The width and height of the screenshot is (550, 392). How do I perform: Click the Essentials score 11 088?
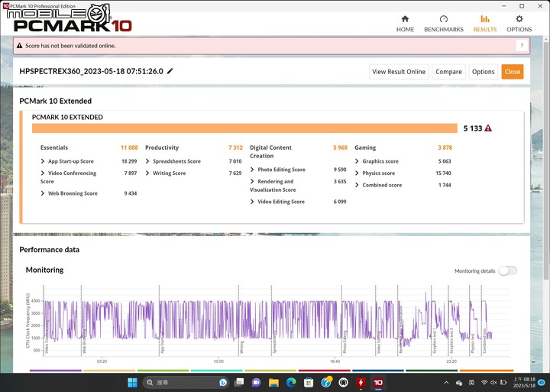(129, 147)
